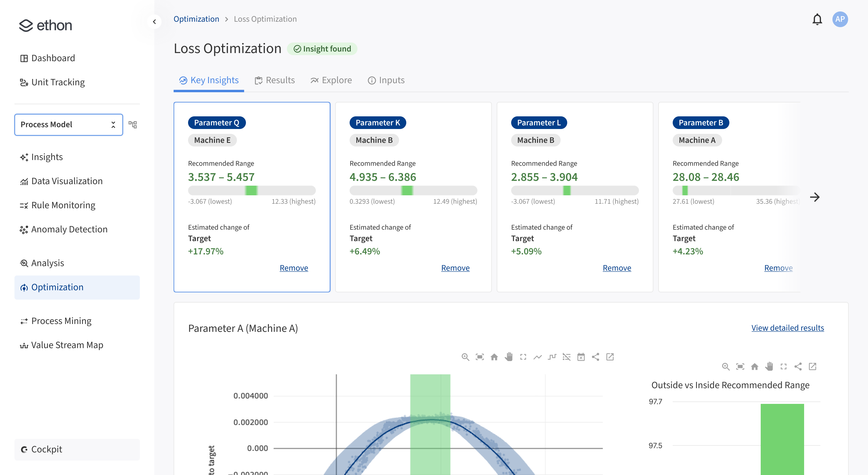Select the zoom tool on Parameter A chart
The height and width of the screenshot is (475, 868).
pyautogui.click(x=465, y=357)
